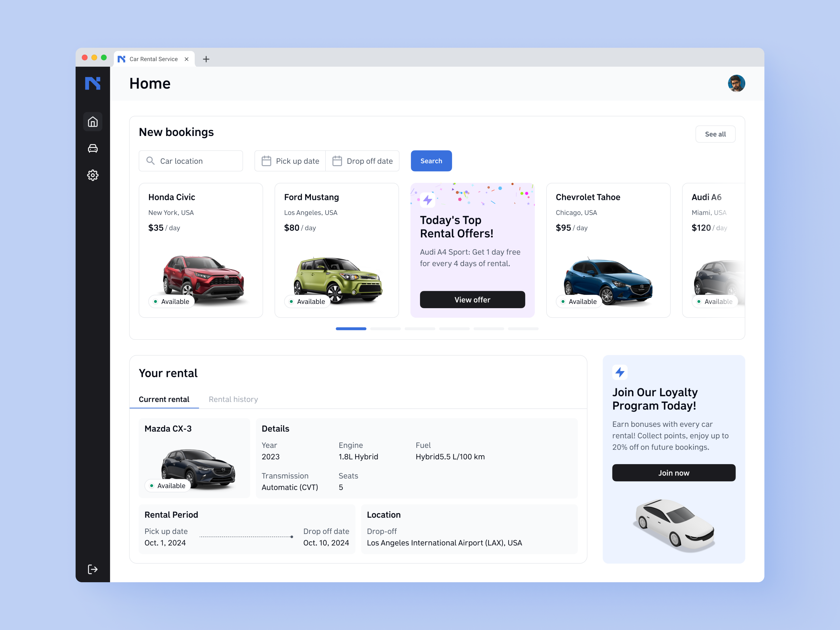
Task: Switch to the Rental history tab
Action: click(233, 399)
